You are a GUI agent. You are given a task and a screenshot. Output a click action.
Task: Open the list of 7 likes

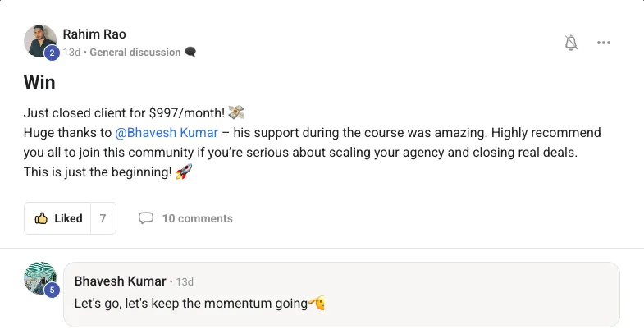tap(103, 218)
